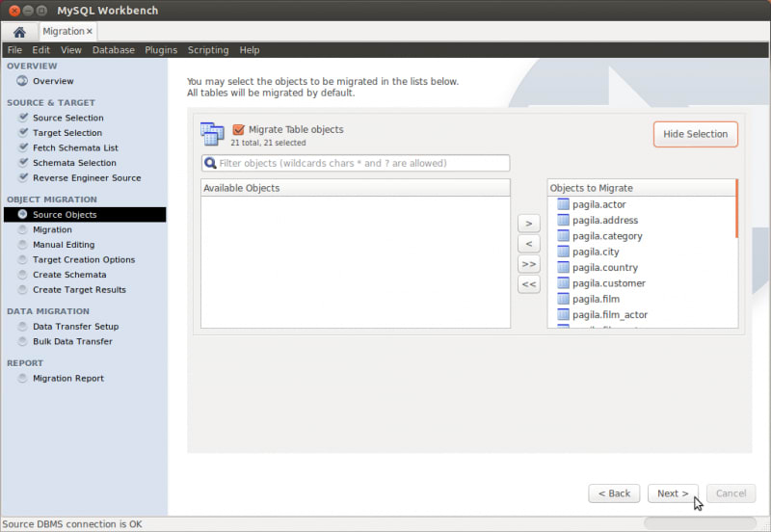Screen dimensions: 771x532
Task: Click the table objects group icon
Action: pyautogui.click(x=212, y=134)
